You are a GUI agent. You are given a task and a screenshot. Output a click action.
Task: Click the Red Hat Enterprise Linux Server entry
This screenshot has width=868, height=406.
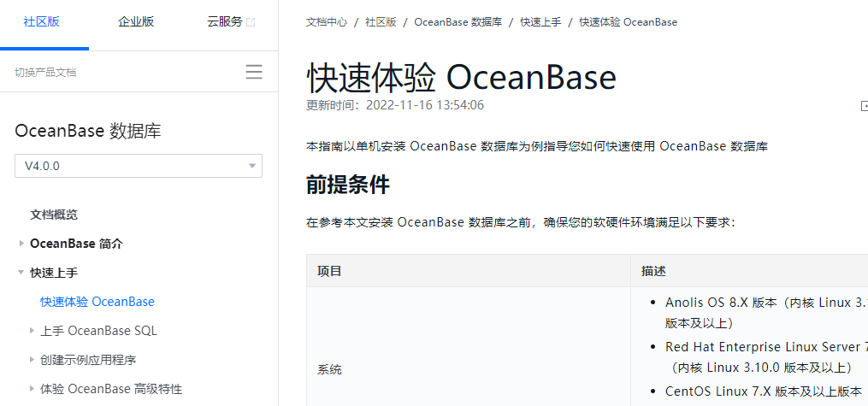pos(767,356)
